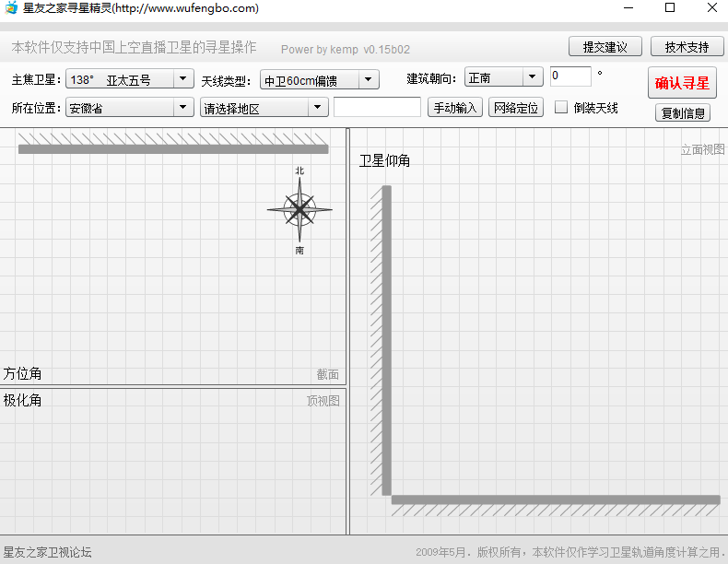The width and height of the screenshot is (728, 564).
Task: Click the building angle degree field
Action: tap(569, 76)
